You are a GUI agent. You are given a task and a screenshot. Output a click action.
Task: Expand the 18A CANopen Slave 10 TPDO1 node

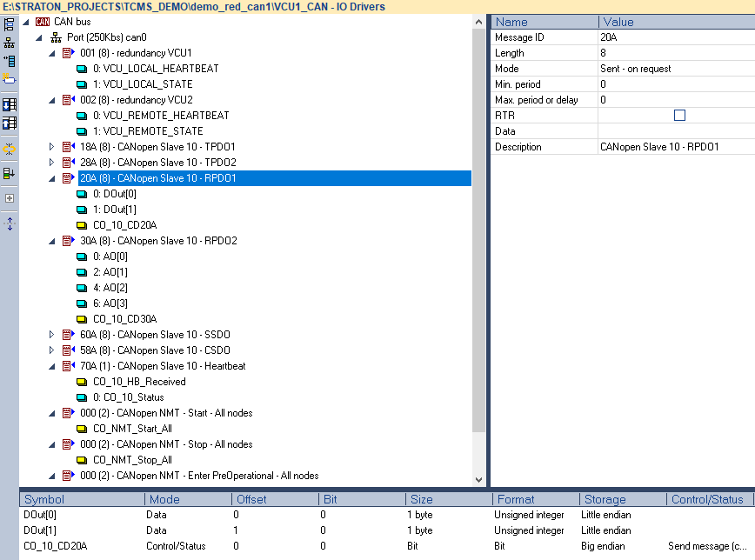point(52,147)
